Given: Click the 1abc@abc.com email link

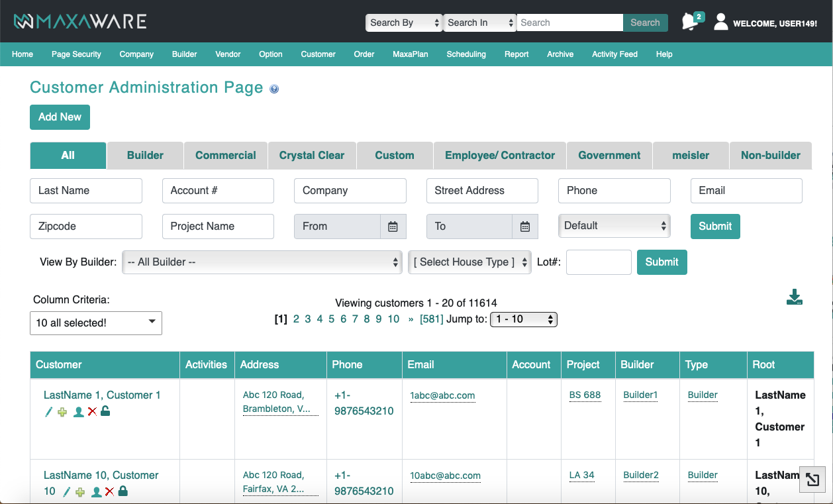Looking at the screenshot, I should 442,395.
